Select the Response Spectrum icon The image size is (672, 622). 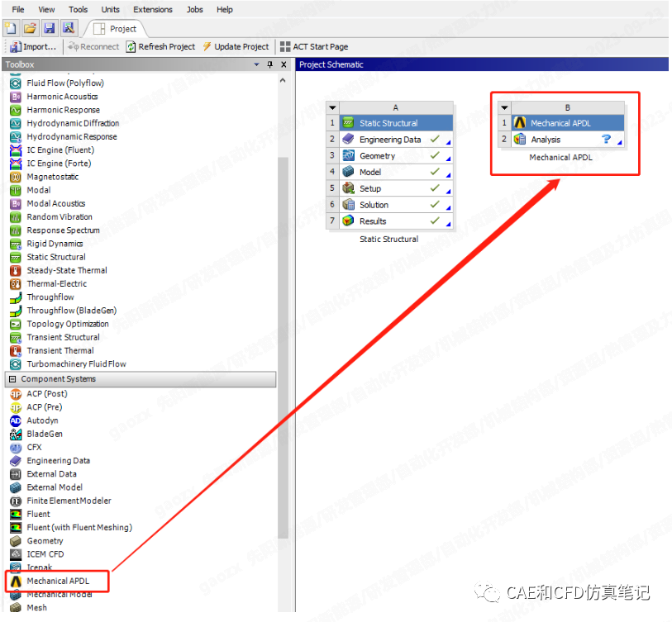point(16,230)
